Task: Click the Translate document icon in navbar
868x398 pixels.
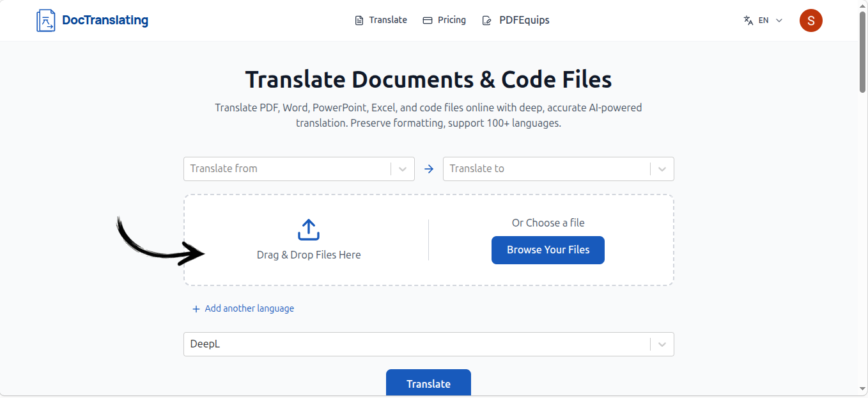Action: click(359, 20)
